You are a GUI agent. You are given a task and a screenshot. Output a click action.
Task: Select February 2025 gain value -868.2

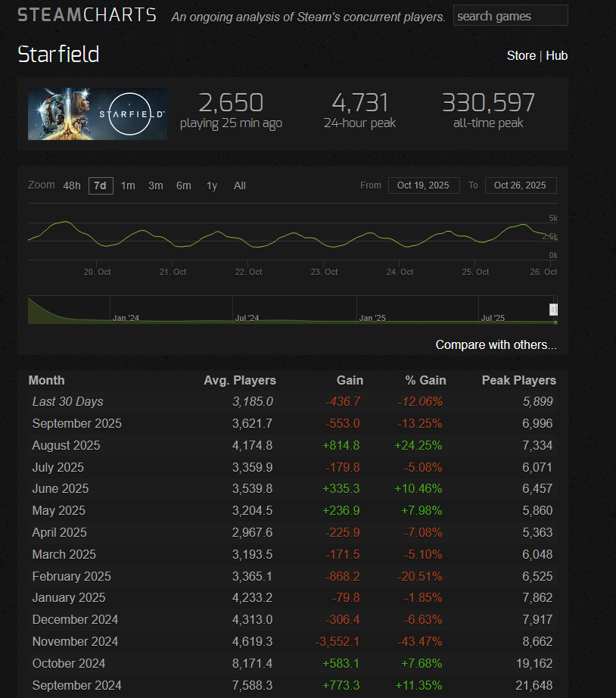point(342,576)
